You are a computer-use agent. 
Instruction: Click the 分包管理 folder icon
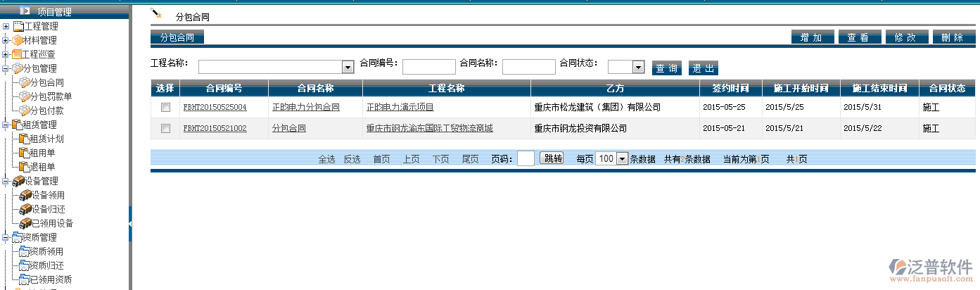(x=18, y=68)
